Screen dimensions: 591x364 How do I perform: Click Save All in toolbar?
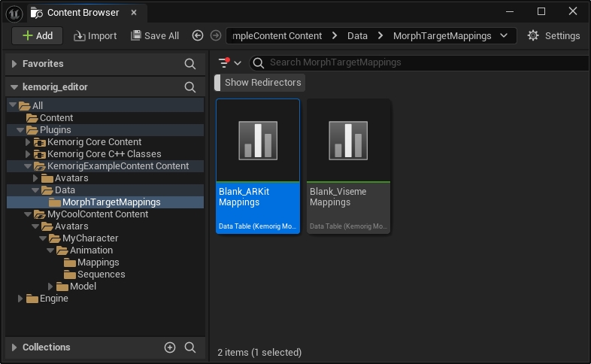click(155, 35)
